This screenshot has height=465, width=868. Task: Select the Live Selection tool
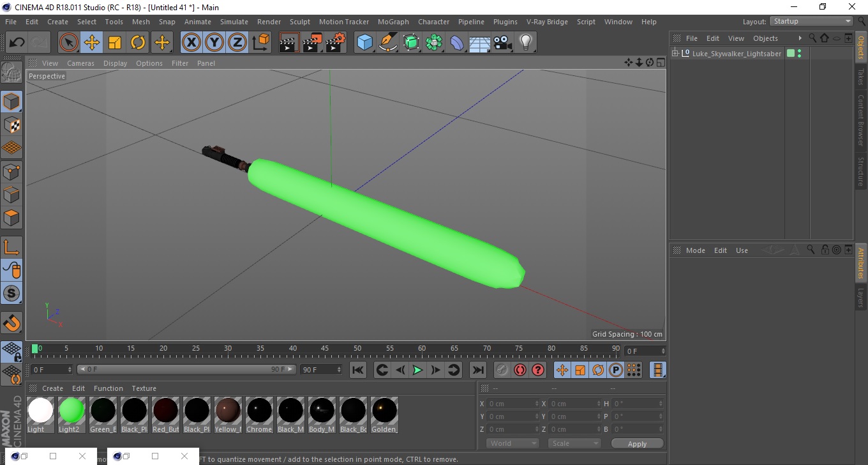[x=69, y=43]
